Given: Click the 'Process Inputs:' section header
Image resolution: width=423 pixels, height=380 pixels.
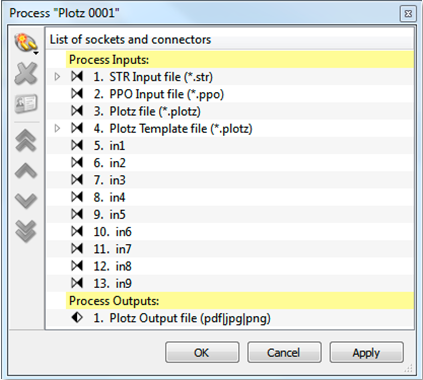Looking at the screenshot, I should [240, 60].
